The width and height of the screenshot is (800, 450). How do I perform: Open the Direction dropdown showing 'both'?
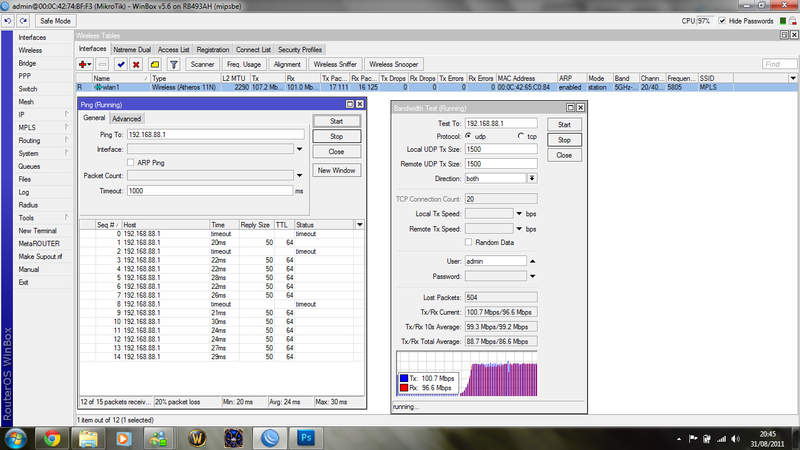click(532, 177)
